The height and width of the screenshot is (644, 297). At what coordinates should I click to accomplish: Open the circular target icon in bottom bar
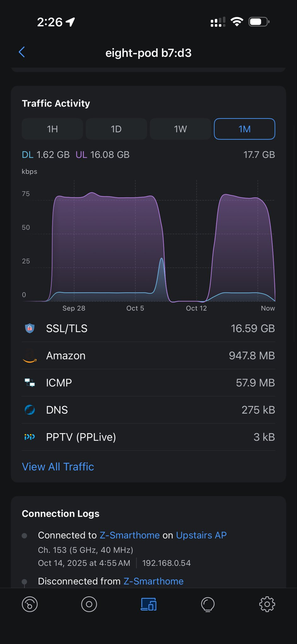89,604
